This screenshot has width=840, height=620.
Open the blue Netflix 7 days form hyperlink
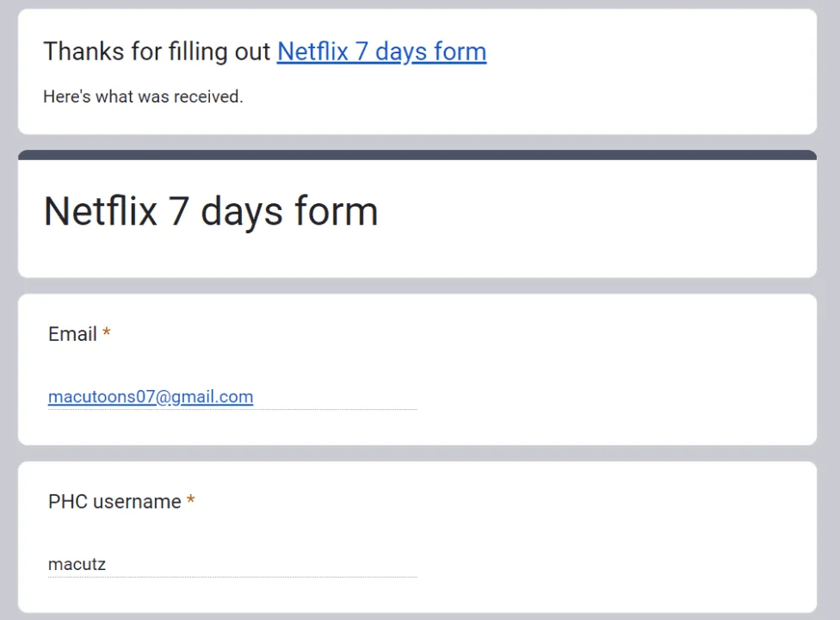pyautogui.click(x=381, y=52)
